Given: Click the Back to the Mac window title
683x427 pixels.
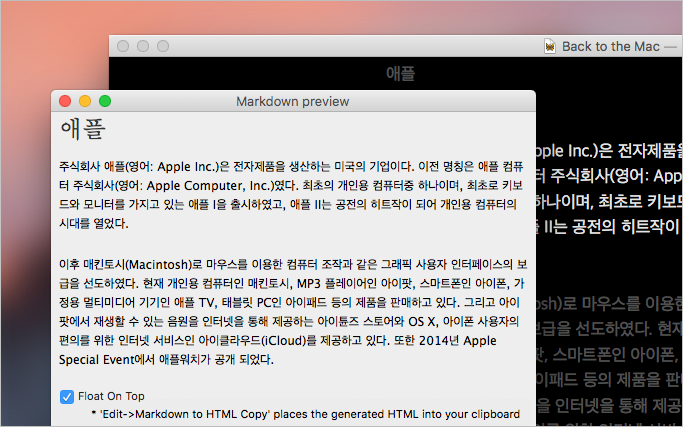Looking at the screenshot, I should (x=611, y=46).
